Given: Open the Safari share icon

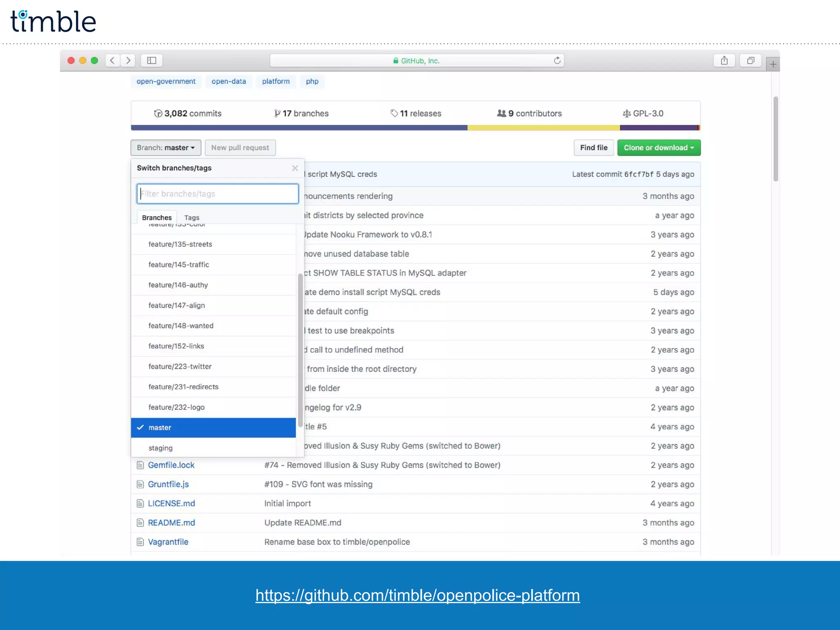Looking at the screenshot, I should [x=724, y=61].
